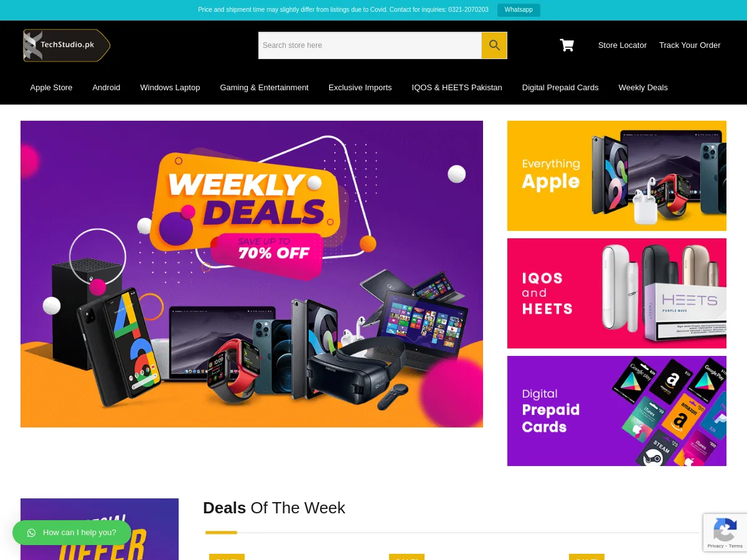Screen dimensions: 747x560
Task: Click the WhatsApp chat bubble icon
Action: pyautogui.click(x=32, y=533)
